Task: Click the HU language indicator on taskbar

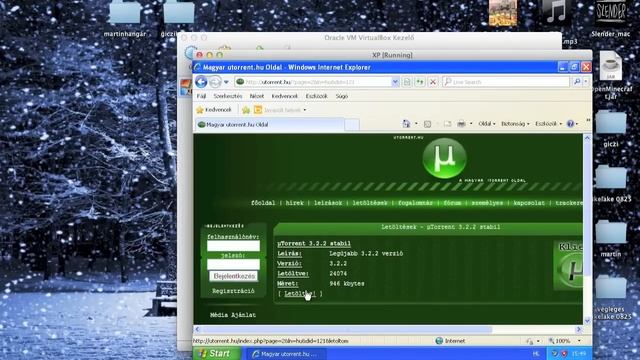Action: [536, 354]
